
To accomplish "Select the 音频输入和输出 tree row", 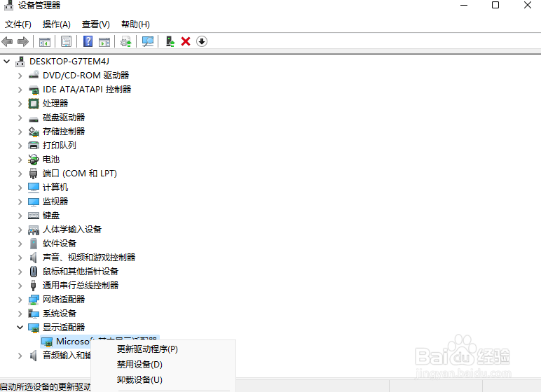I will [67, 355].
